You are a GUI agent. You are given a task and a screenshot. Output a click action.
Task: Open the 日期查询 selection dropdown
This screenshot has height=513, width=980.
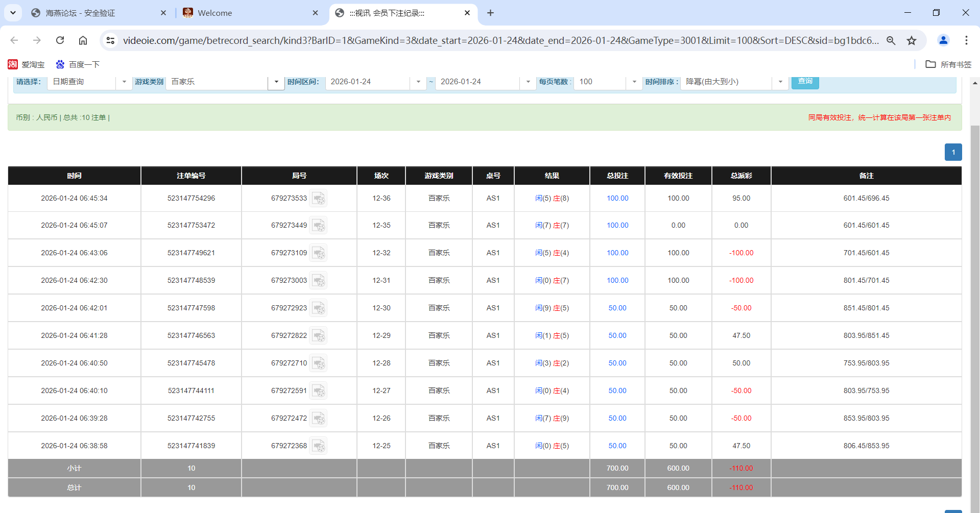pos(124,82)
